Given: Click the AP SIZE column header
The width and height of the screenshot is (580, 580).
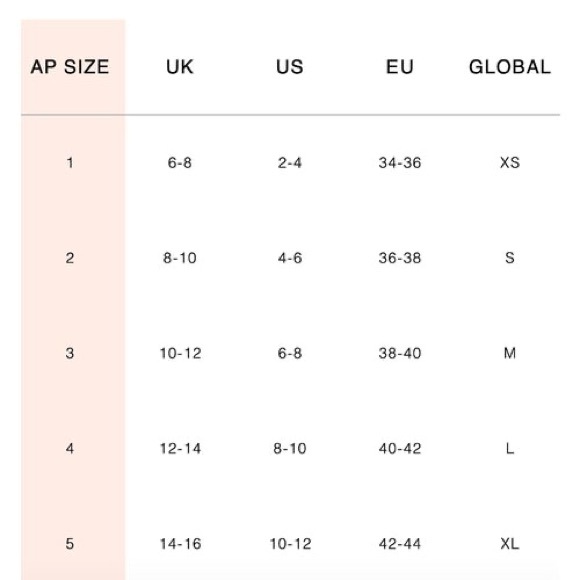Looking at the screenshot, I should point(70,67).
